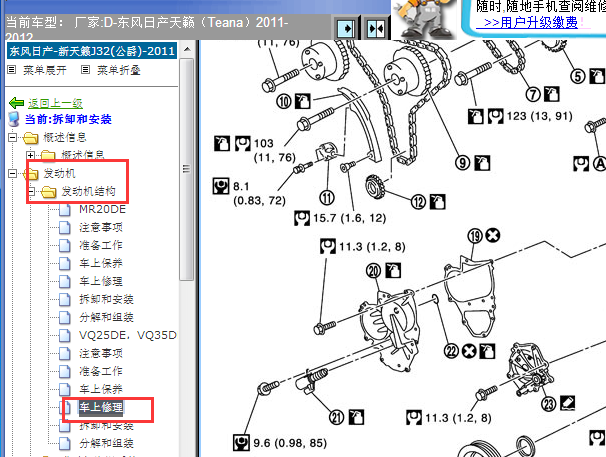
Task: Click the tree panel scroll-up arrow
Action: click(187, 49)
